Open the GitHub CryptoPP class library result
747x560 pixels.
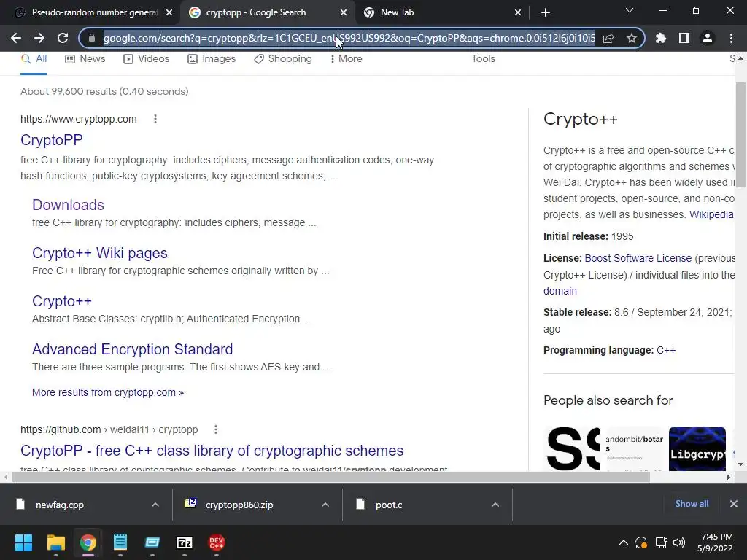212,451
